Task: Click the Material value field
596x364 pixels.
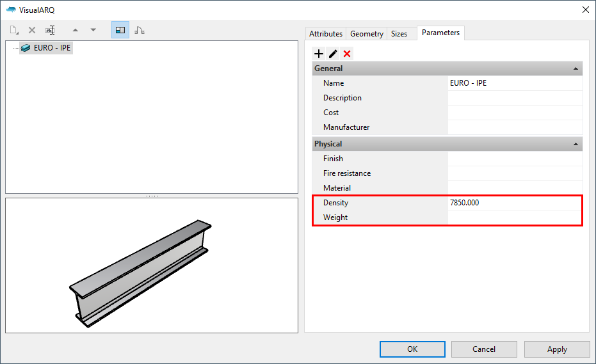Action: (x=515, y=187)
